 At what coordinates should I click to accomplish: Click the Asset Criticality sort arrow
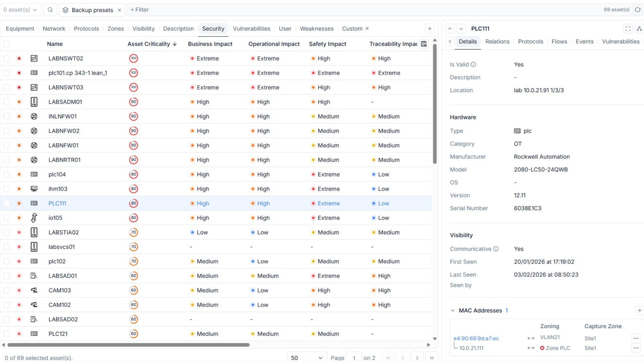[x=175, y=44]
